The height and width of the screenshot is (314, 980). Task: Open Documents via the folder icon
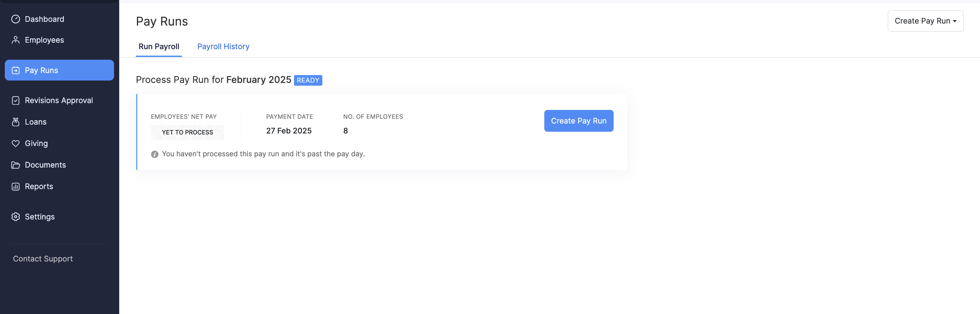(16, 165)
